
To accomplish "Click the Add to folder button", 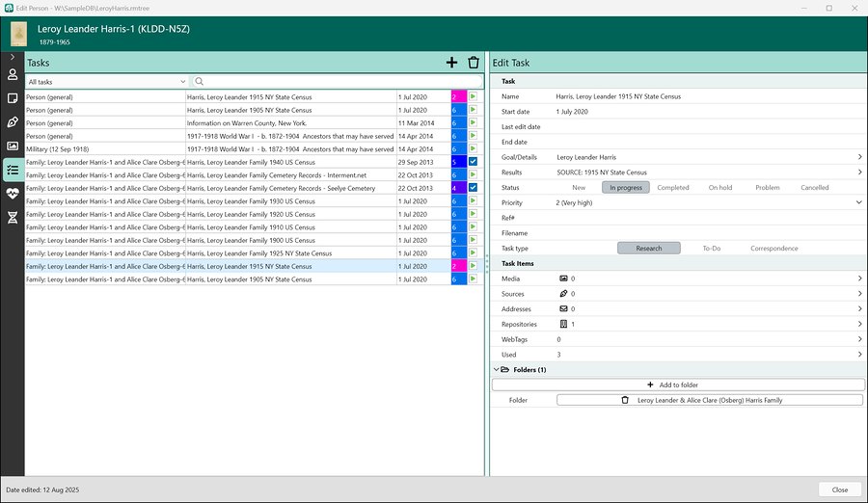I will [x=678, y=384].
